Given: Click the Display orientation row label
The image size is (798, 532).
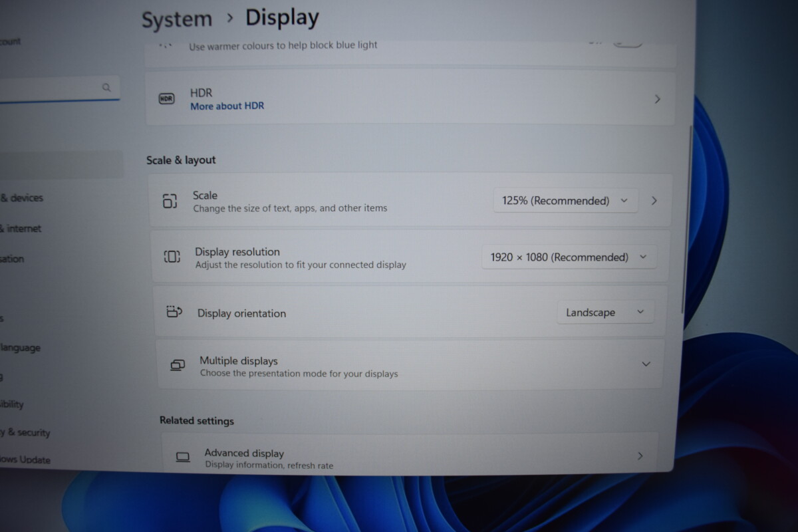Looking at the screenshot, I should (241, 313).
